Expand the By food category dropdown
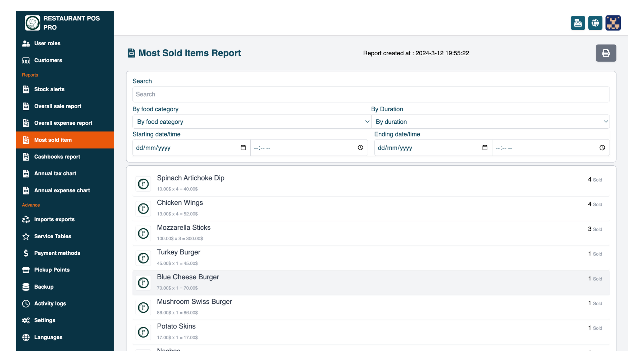The height and width of the screenshot is (362, 644). click(252, 122)
